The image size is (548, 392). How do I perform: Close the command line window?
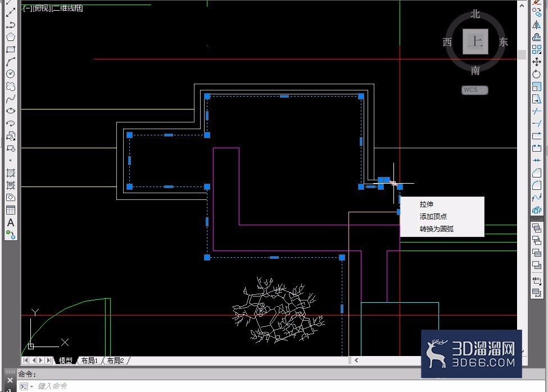click(x=10, y=380)
